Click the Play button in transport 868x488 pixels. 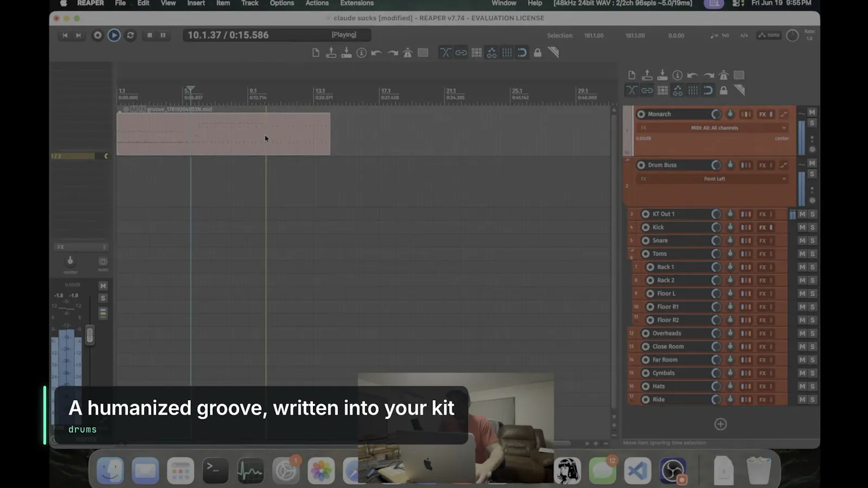pos(114,35)
